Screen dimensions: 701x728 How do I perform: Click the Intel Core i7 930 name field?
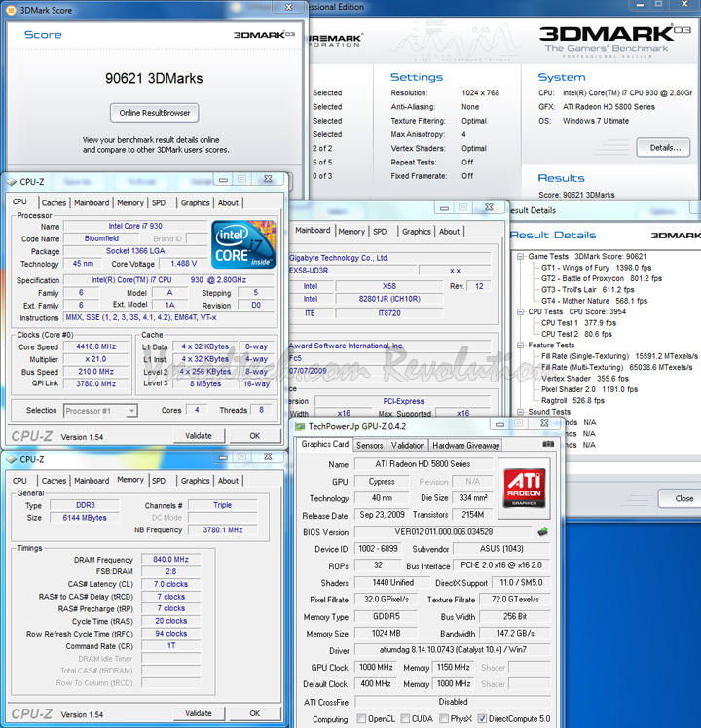pos(135,226)
